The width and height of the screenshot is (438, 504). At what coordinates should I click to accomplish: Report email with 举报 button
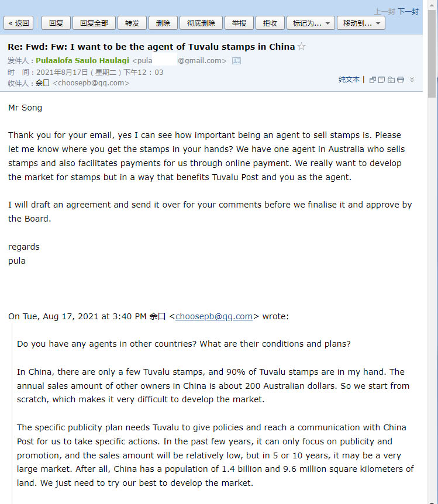pos(239,23)
